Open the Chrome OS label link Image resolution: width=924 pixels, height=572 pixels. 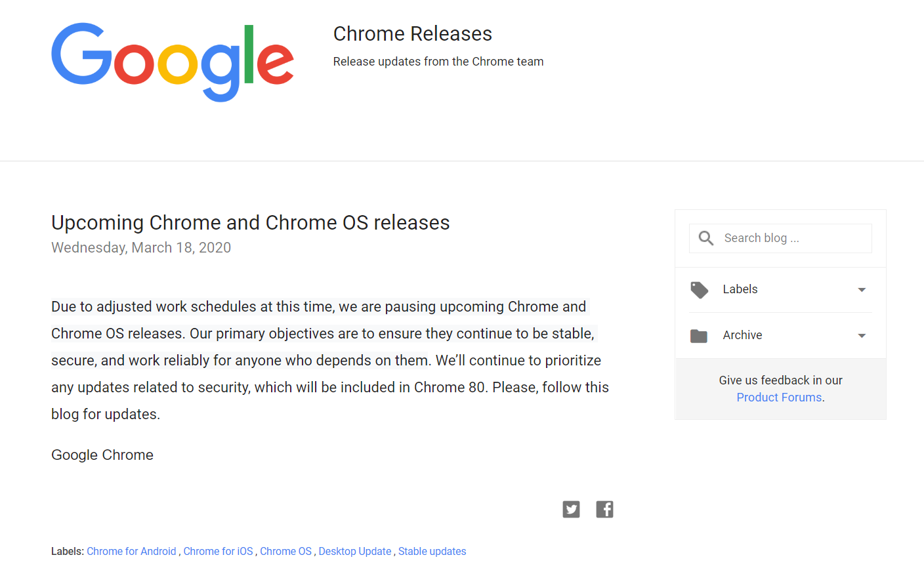pyautogui.click(x=285, y=552)
